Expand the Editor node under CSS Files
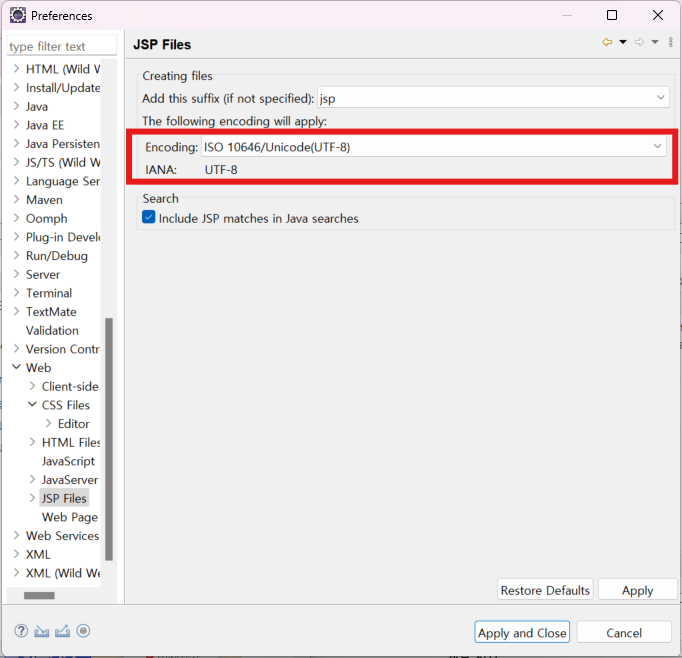This screenshot has width=682, height=658. (48, 423)
